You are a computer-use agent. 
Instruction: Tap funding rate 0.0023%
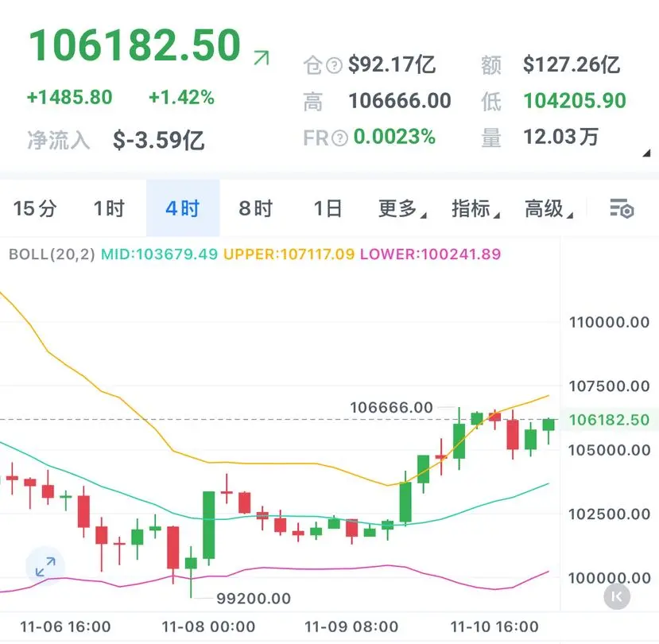click(x=394, y=137)
